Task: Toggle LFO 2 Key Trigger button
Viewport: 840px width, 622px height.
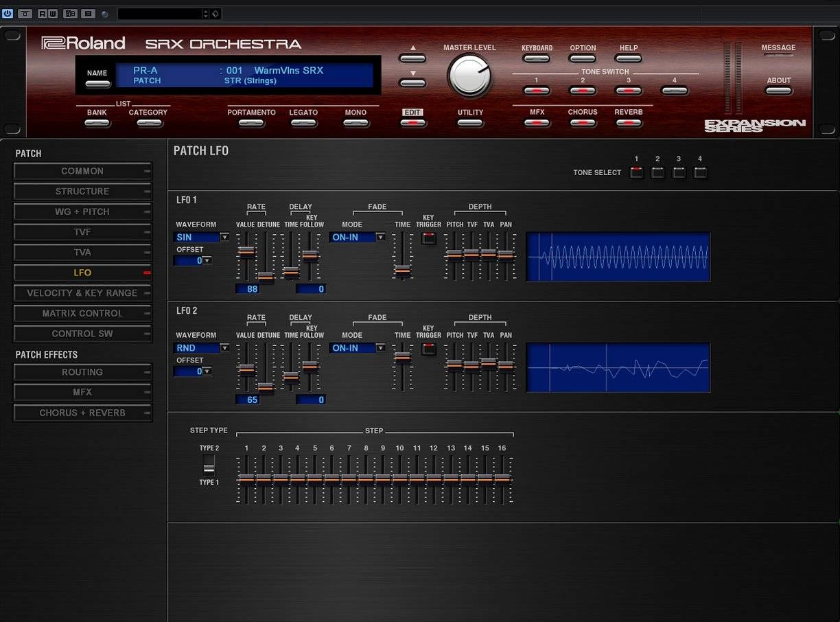Action: click(x=428, y=349)
